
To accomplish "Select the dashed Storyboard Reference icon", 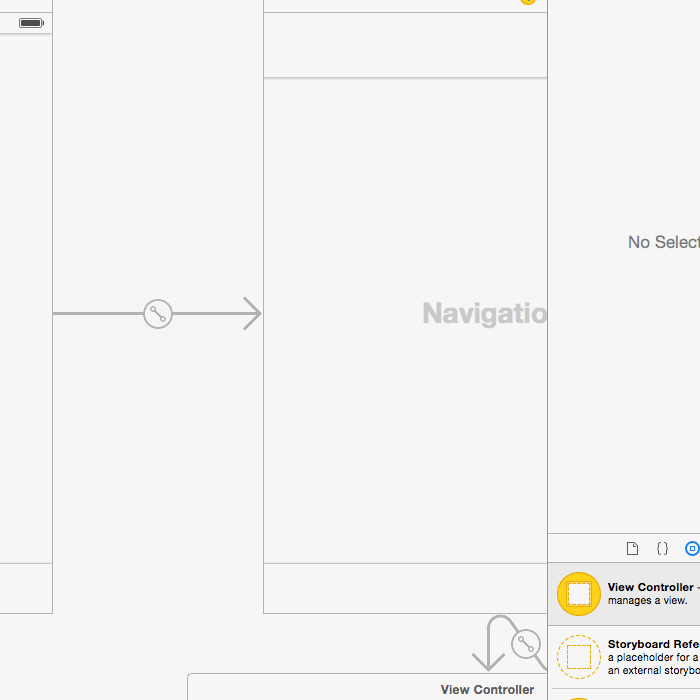I will (579, 656).
